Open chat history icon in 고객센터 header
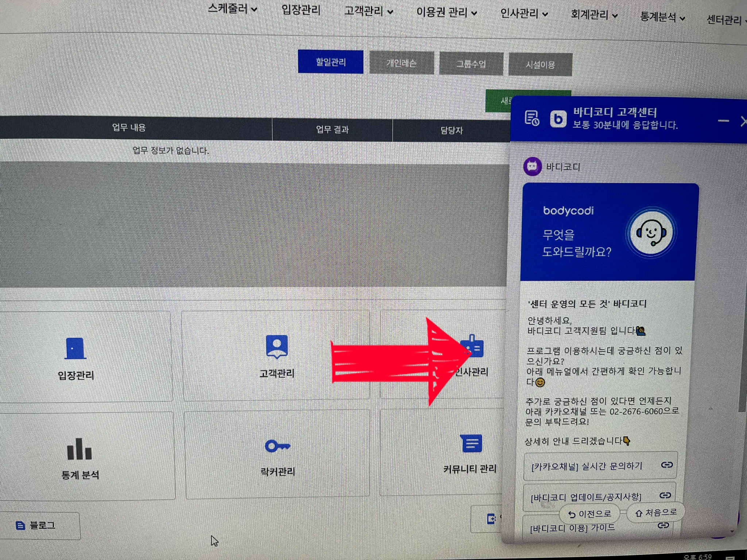Image resolution: width=747 pixels, height=560 pixels. [x=532, y=118]
